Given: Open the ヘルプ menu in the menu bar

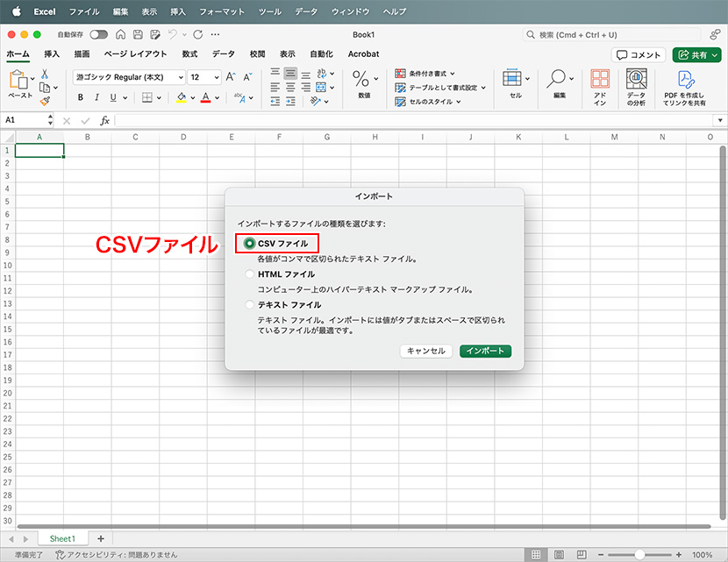Looking at the screenshot, I should coord(395,11).
